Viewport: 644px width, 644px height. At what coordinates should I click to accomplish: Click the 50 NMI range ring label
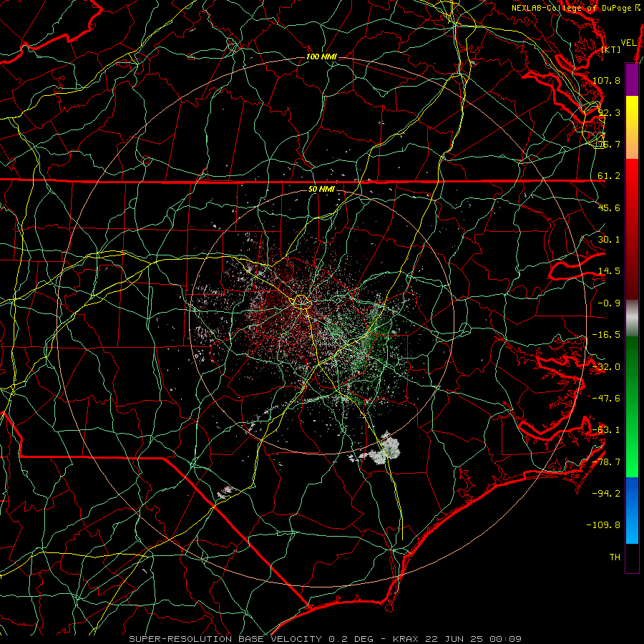[321, 190]
